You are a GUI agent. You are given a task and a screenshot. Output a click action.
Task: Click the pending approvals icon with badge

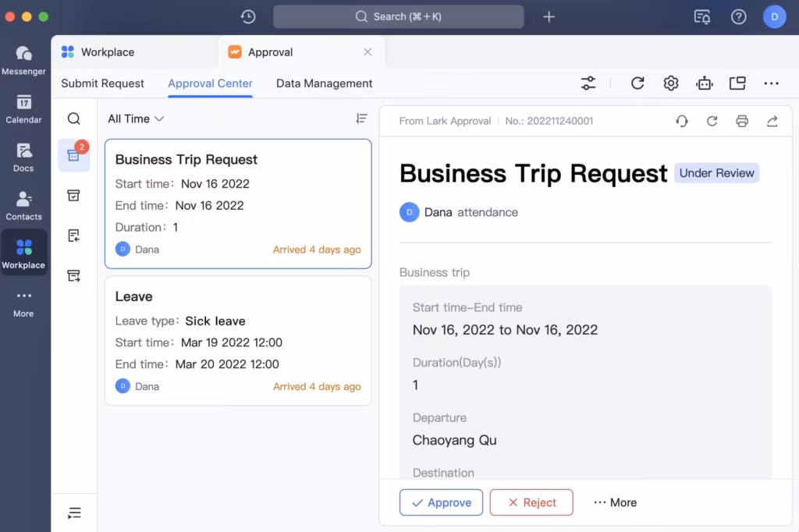[74, 155]
